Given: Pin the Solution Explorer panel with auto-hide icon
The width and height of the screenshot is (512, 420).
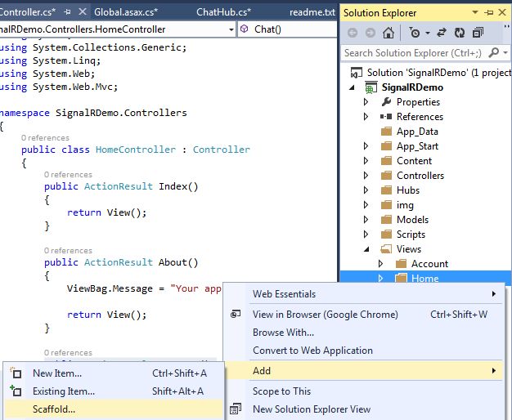Looking at the screenshot, I should (489, 12).
